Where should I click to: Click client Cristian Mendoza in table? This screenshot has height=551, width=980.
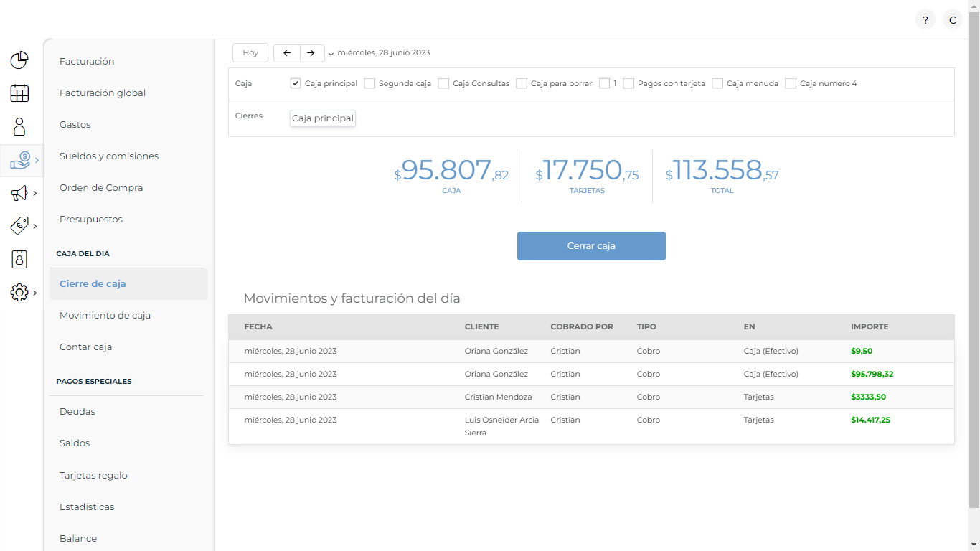point(499,397)
